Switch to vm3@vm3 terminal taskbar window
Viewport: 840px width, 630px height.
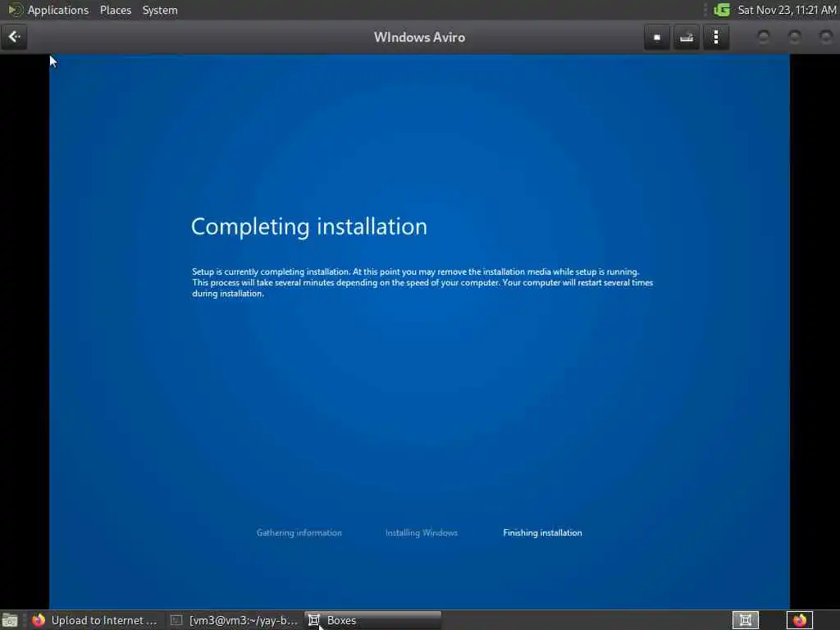tap(234, 620)
